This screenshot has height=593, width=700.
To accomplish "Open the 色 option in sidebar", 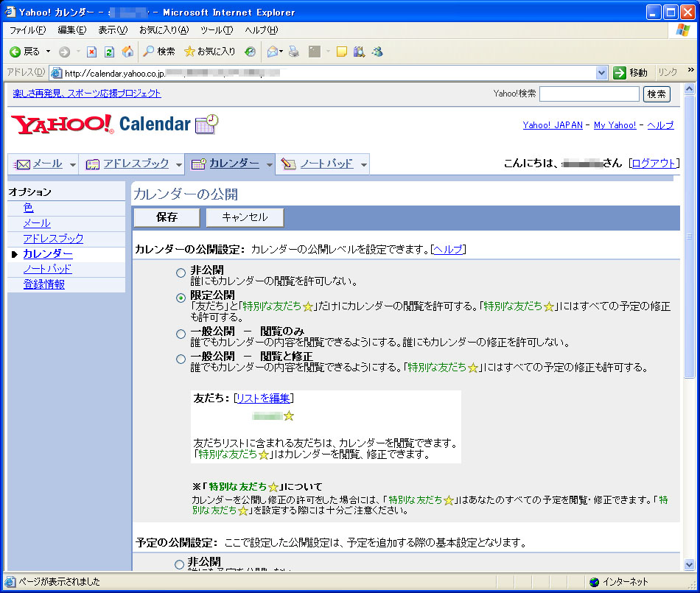I will (29, 208).
